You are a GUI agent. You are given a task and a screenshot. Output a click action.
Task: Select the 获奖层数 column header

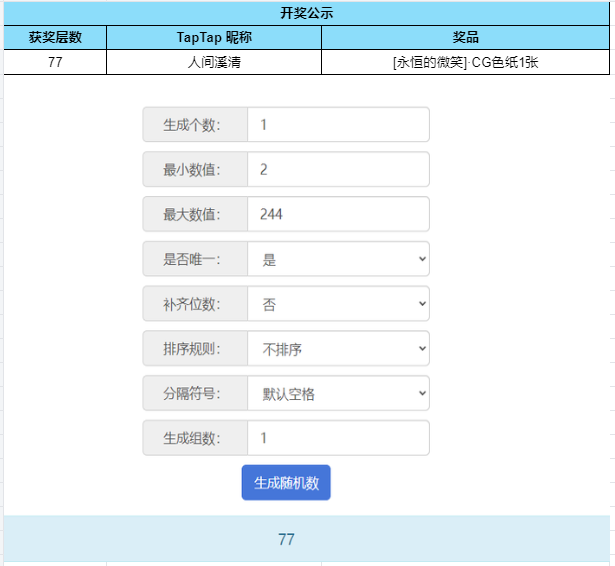coord(55,38)
